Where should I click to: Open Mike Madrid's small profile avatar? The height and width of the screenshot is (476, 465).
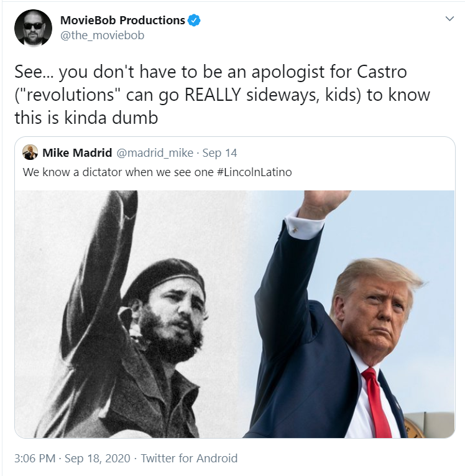pyautogui.click(x=30, y=152)
